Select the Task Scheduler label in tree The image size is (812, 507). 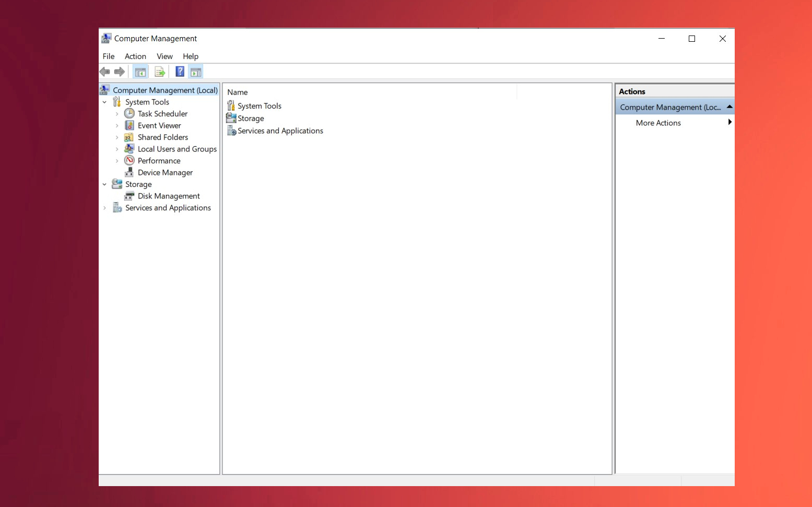pyautogui.click(x=162, y=114)
